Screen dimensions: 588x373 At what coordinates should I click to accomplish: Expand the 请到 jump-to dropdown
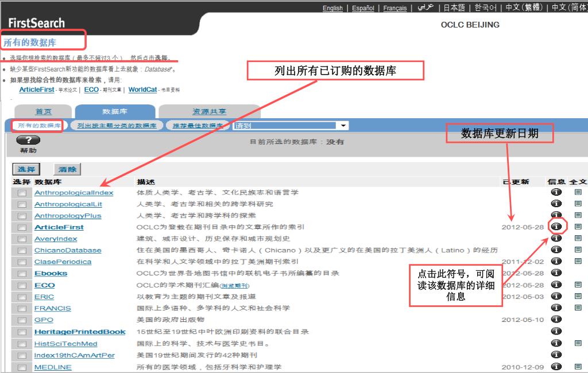[x=343, y=126]
